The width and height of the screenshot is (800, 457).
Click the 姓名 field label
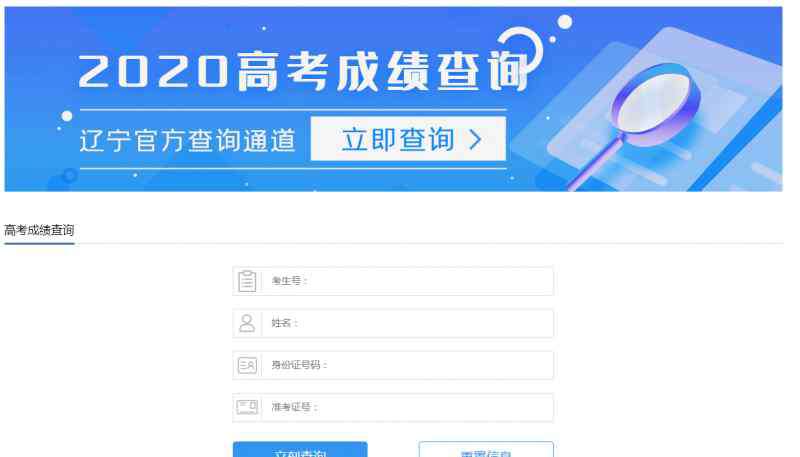[284, 322]
